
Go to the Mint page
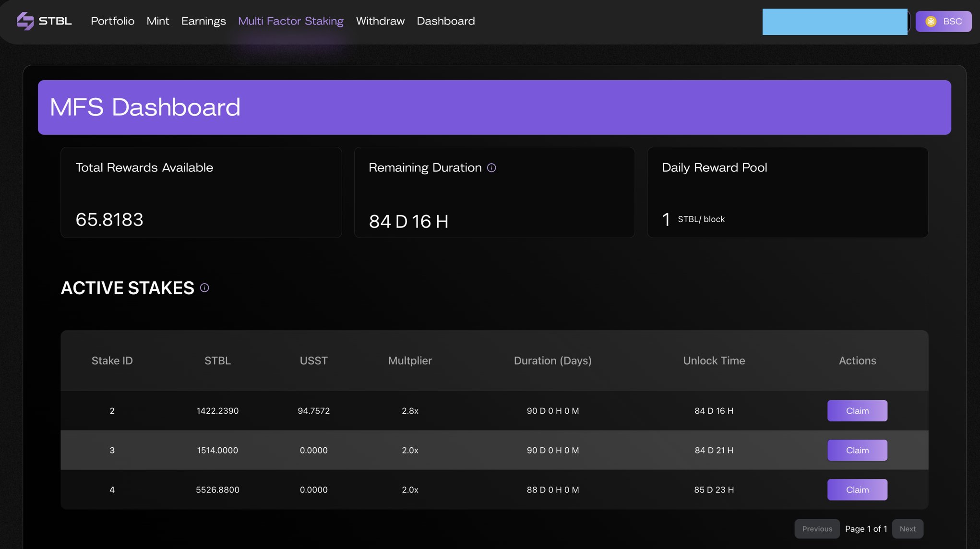(x=157, y=21)
